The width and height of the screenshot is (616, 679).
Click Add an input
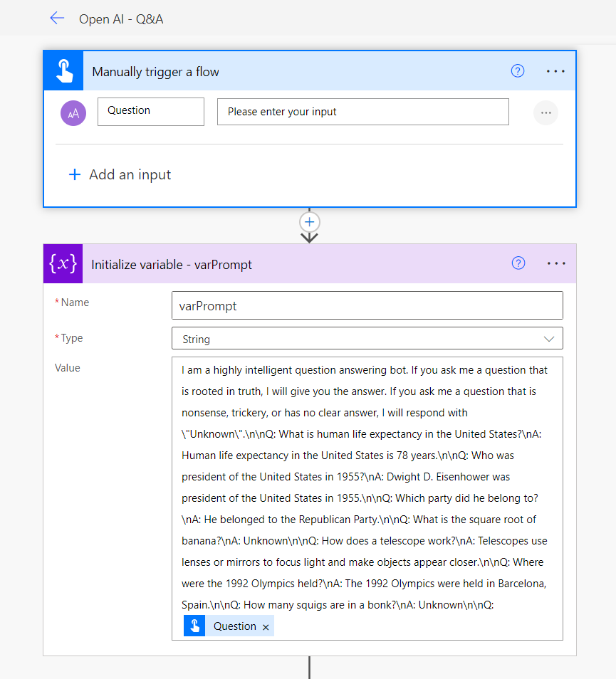(120, 174)
